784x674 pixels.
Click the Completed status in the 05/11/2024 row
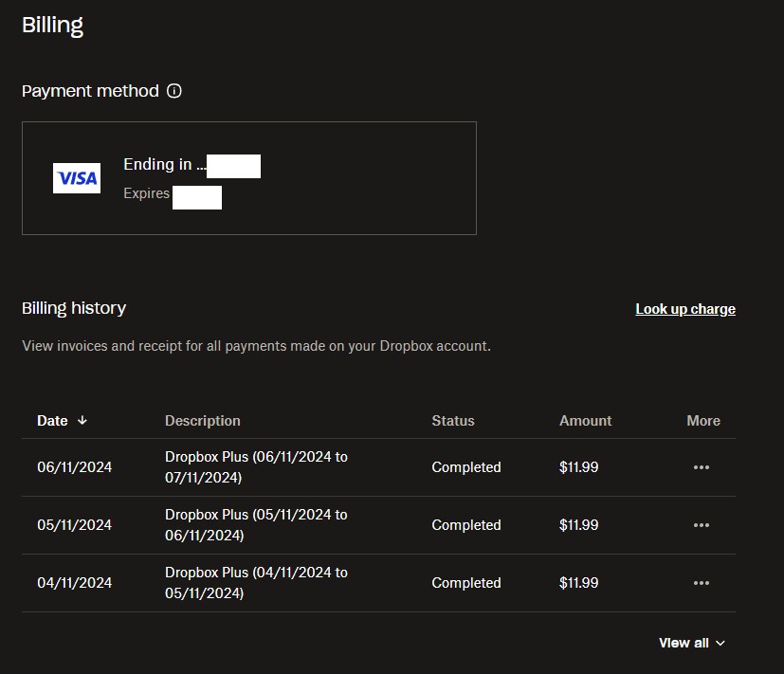click(466, 525)
